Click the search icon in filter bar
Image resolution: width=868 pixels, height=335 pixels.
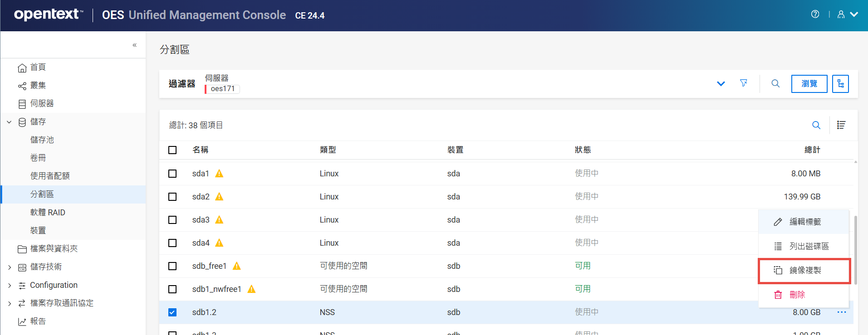(775, 83)
